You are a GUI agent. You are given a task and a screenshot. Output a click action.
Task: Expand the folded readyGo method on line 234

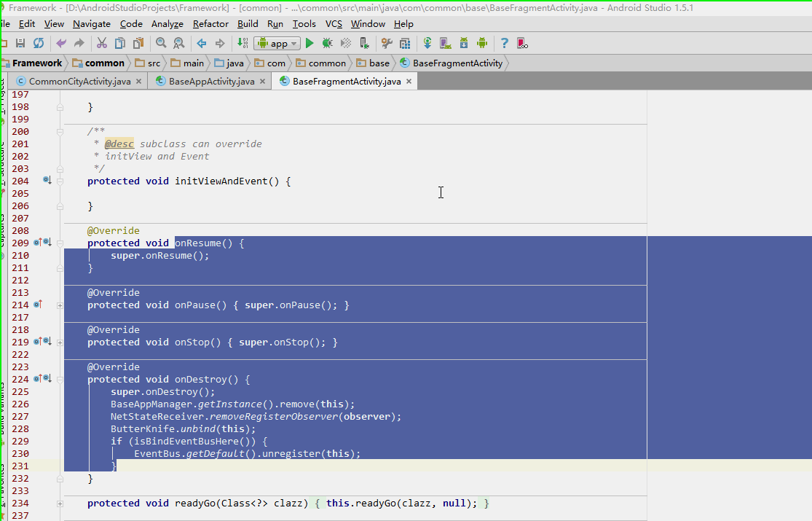point(60,504)
